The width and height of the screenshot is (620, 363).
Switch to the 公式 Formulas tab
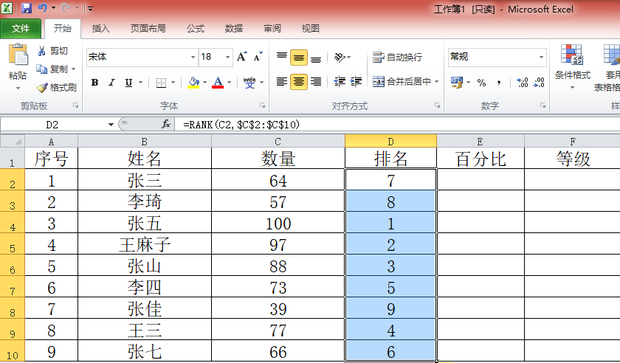(195, 28)
